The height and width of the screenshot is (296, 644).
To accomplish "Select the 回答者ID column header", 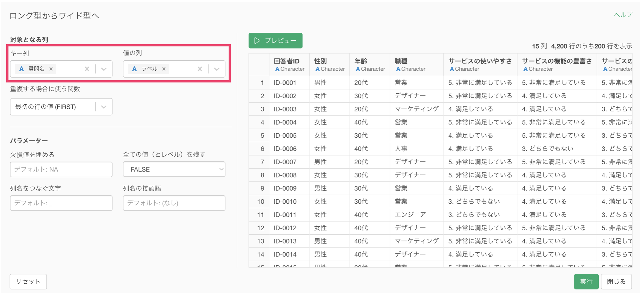I will tap(289, 64).
